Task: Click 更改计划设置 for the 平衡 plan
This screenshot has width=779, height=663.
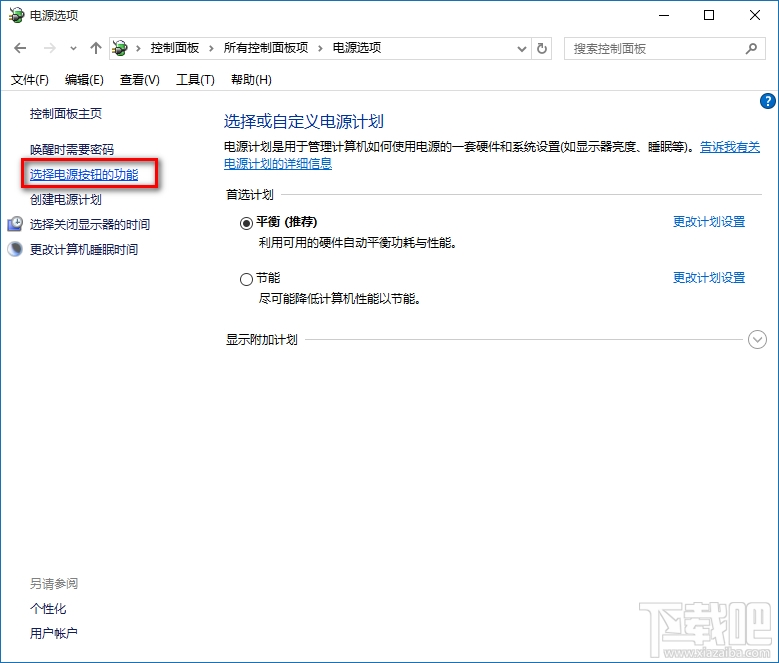Action: (x=708, y=222)
